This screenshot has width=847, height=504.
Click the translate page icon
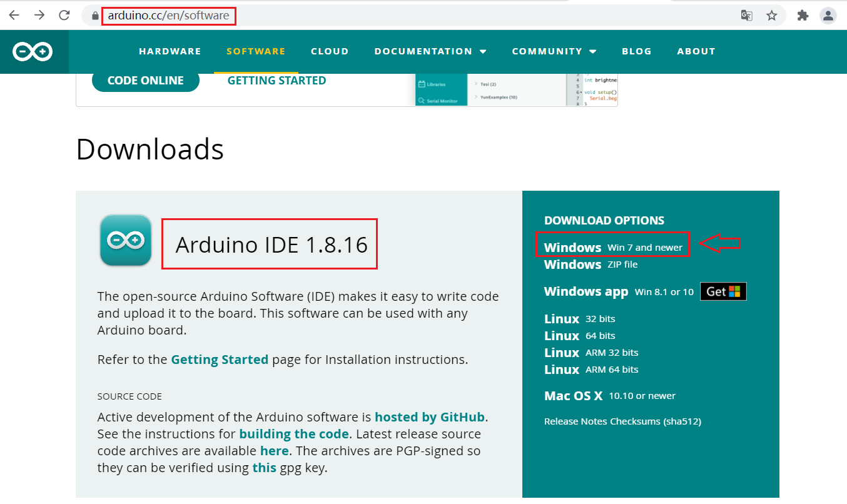pyautogui.click(x=746, y=15)
